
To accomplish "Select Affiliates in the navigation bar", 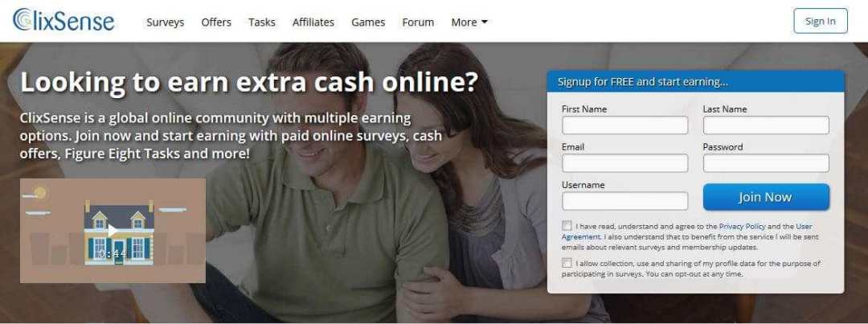I will pos(313,23).
